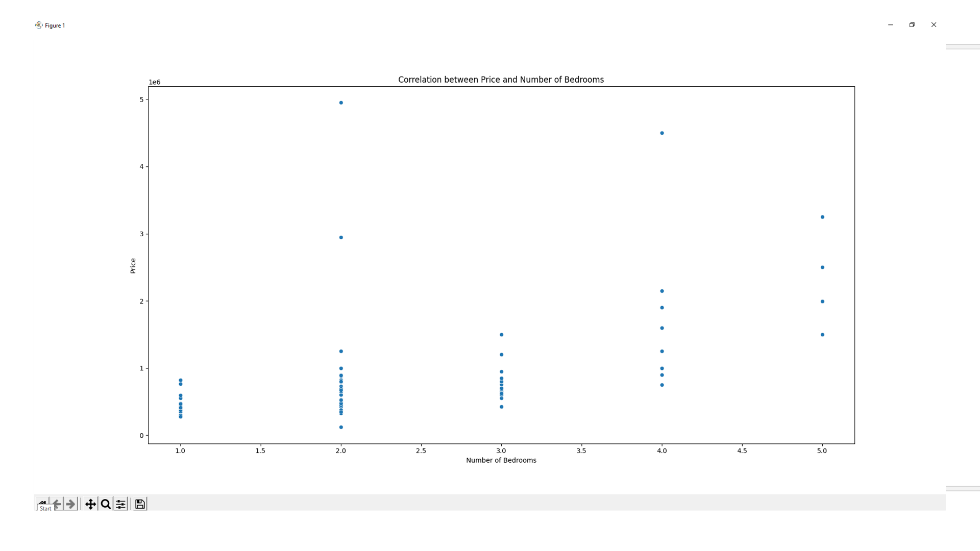Go forward to the next view
Screen dimensions: 980x551
tap(71, 504)
